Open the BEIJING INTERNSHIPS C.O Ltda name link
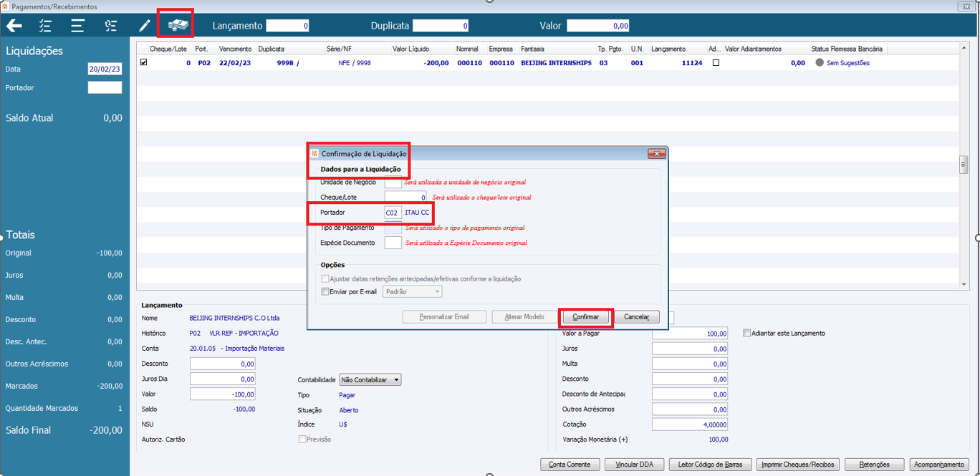 pos(234,318)
